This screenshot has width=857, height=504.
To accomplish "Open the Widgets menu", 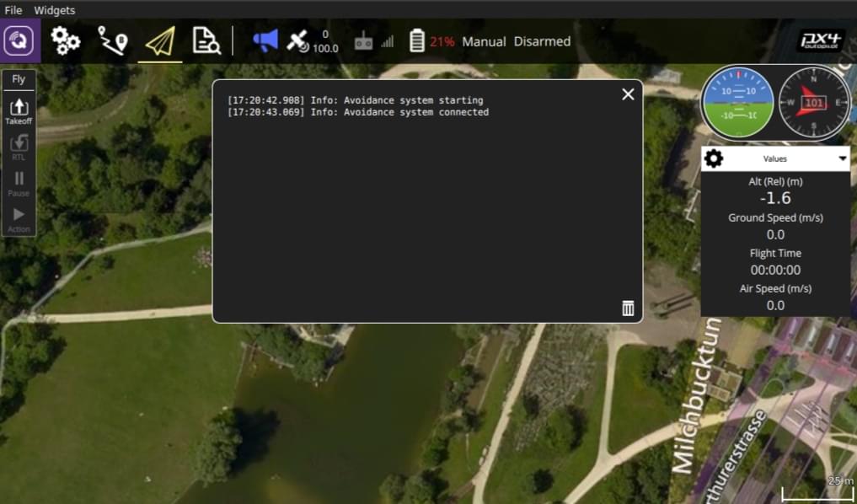I will tap(53, 10).
